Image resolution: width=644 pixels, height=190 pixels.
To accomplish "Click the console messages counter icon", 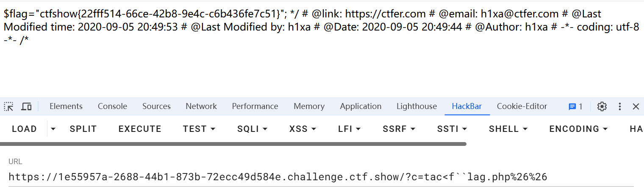I will [575, 106].
